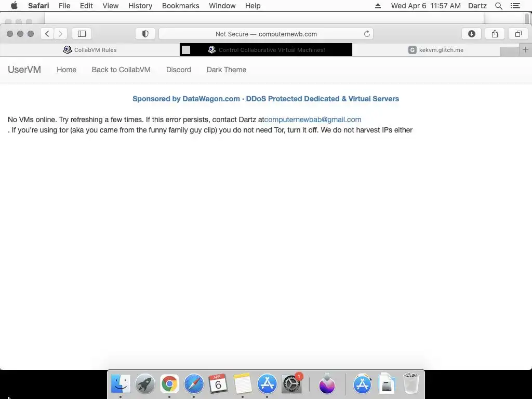Open the History menu
The width and height of the screenshot is (532, 399).
click(x=140, y=6)
